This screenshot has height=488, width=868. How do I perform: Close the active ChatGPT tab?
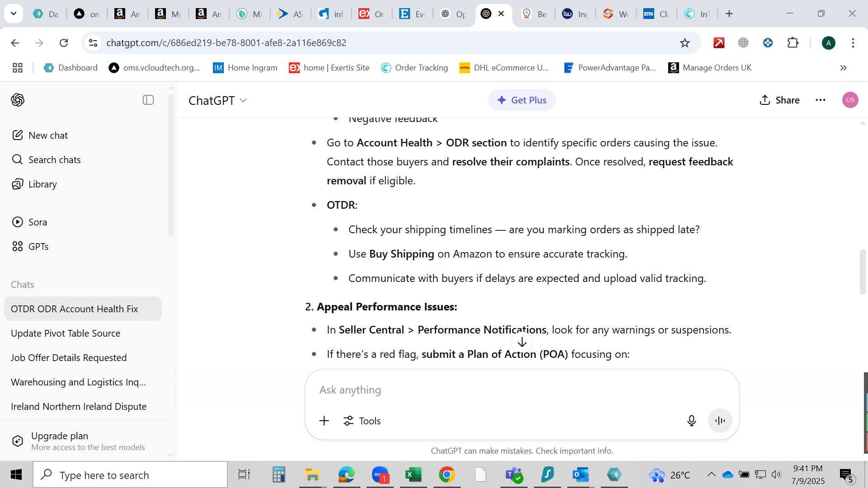tap(501, 14)
